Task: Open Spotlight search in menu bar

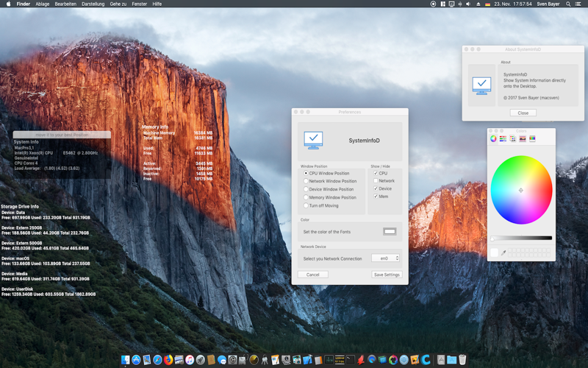Action: click(x=568, y=4)
